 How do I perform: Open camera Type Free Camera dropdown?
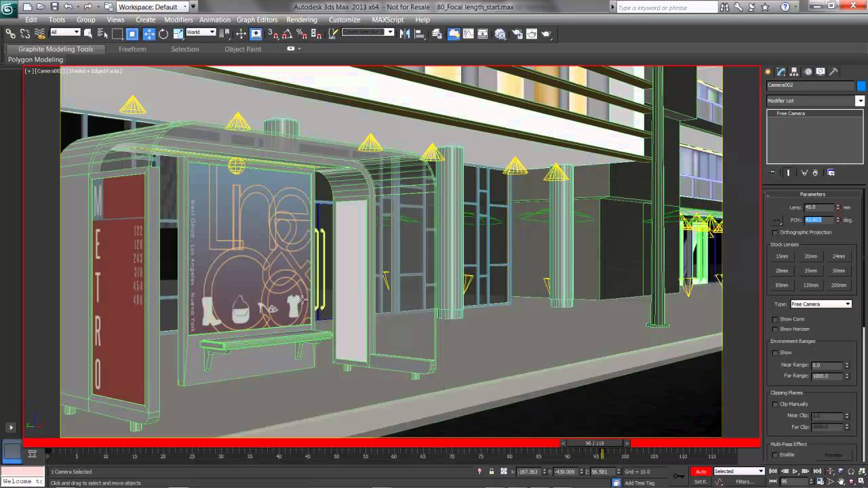[x=821, y=304]
